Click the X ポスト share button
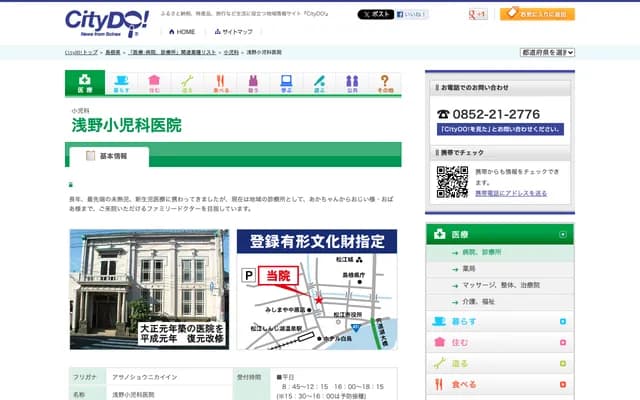The image size is (640, 400). 376,14
